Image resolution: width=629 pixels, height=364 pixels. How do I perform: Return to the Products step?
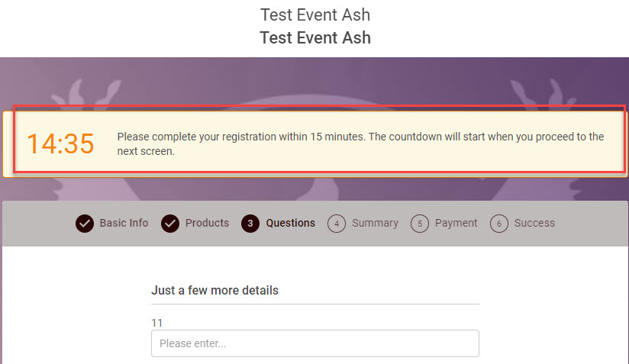coord(207,223)
